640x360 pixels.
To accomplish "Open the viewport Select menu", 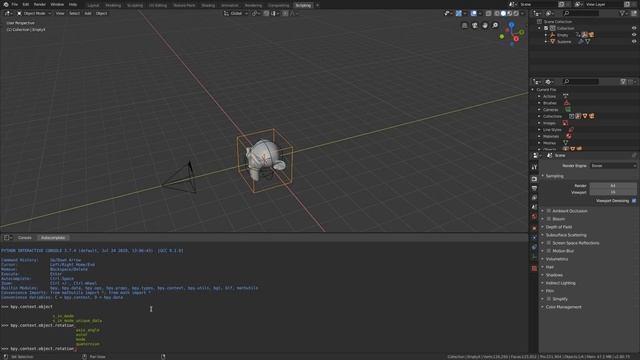I will 74,13.
